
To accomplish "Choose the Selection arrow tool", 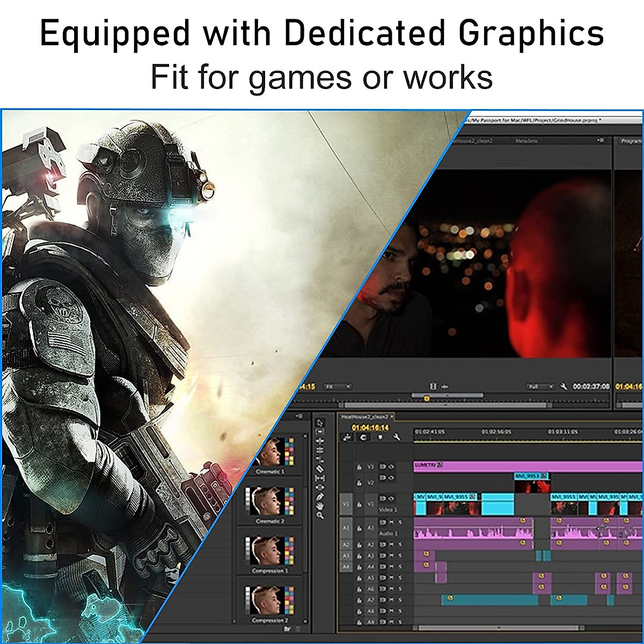I will click(x=320, y=422).
